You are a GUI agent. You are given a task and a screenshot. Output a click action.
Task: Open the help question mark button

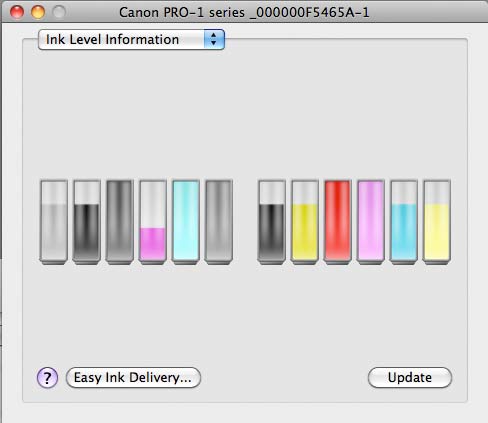point(47,378)
